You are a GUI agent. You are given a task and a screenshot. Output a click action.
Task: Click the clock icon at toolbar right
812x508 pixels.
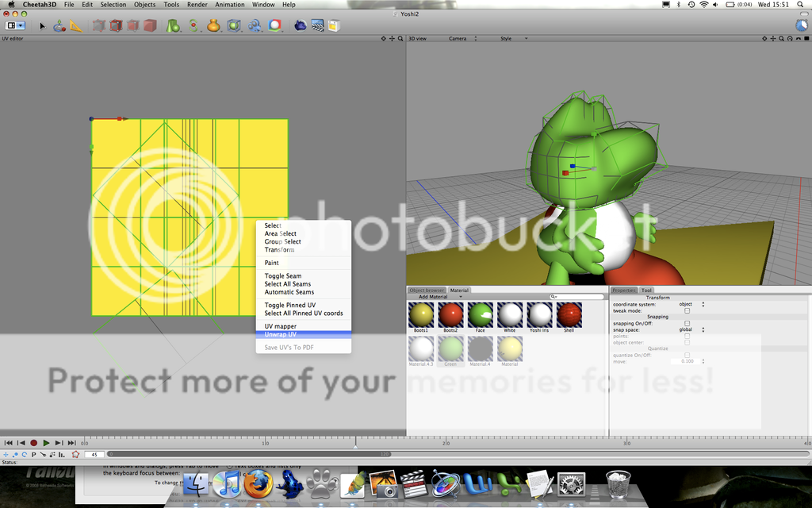click(802, 25)
